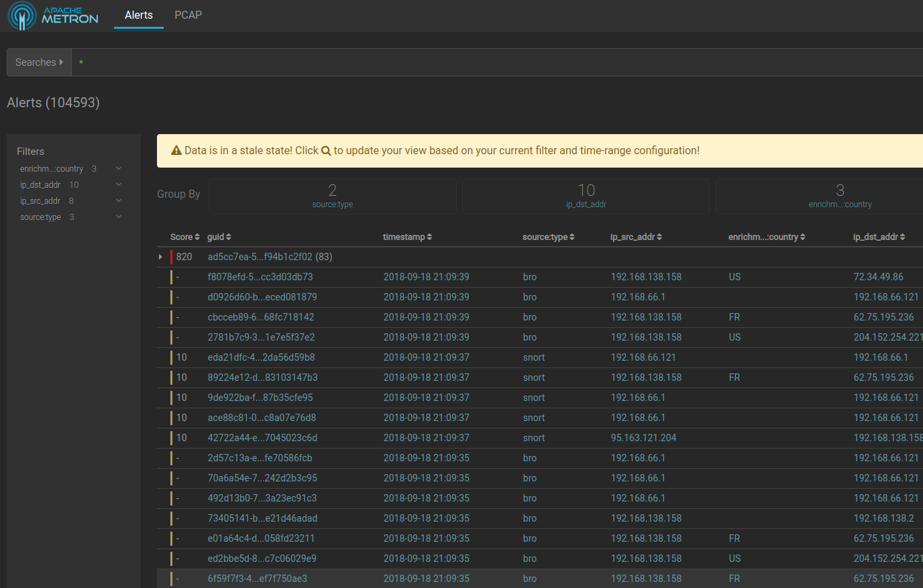Click the Apache Metron logo
Screen dimensions: 923x588
53,15
